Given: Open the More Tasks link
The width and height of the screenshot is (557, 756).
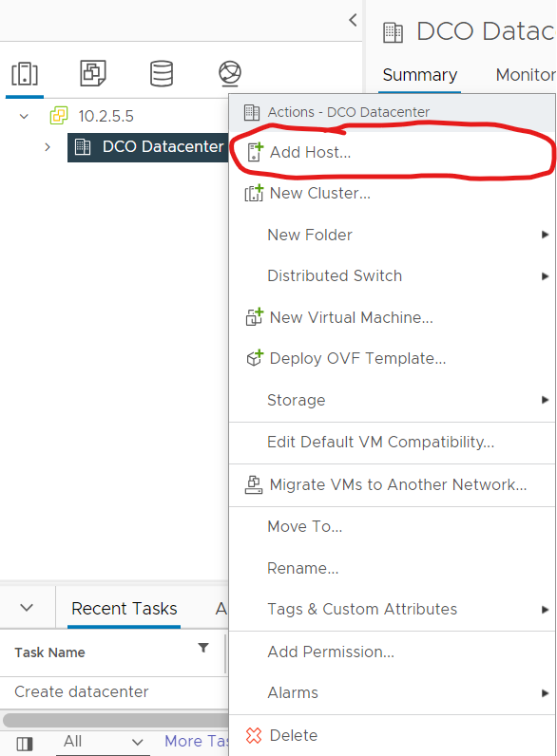Looking at the screenshot, I should pos(196,741).
